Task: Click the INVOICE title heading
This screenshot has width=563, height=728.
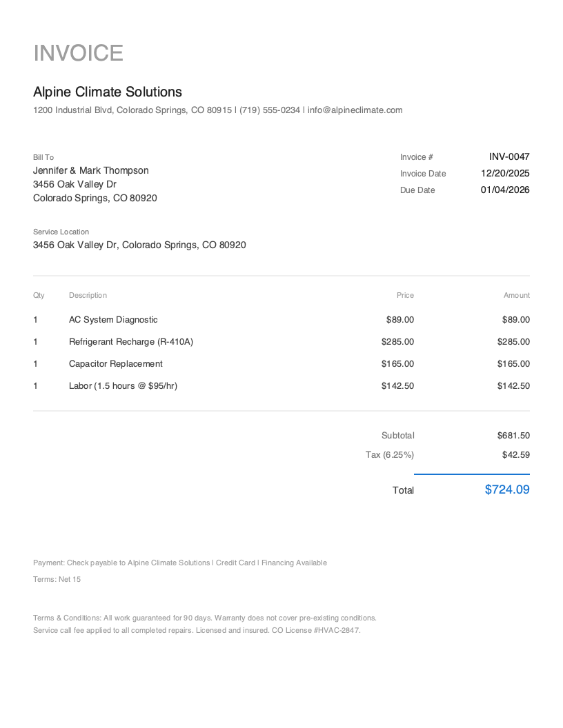Action: (x=78, y=52)
